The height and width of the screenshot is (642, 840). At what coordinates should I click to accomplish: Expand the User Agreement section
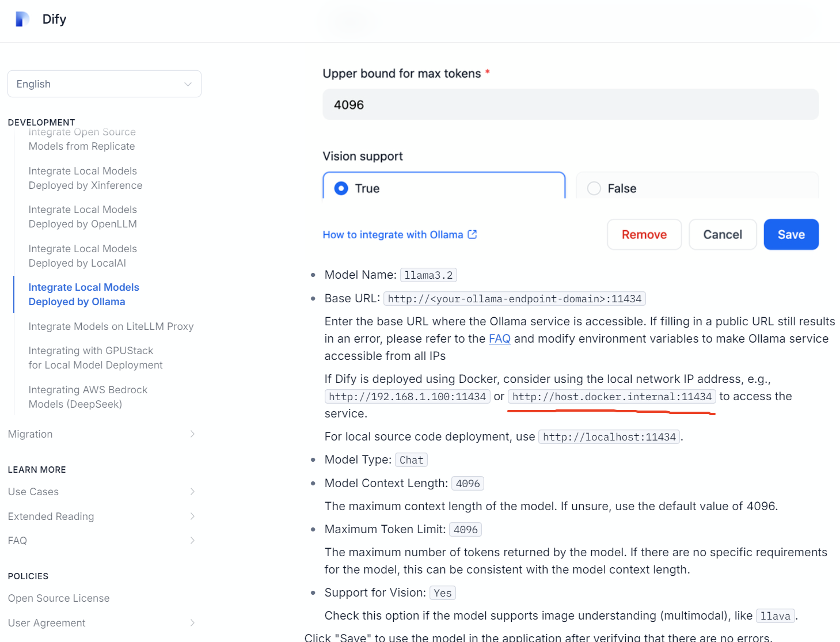coord(192,623)
